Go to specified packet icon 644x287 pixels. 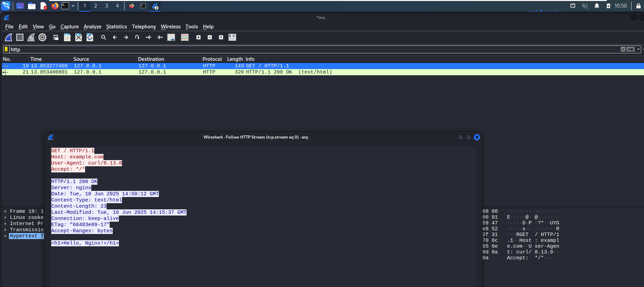tap(137, 37)
